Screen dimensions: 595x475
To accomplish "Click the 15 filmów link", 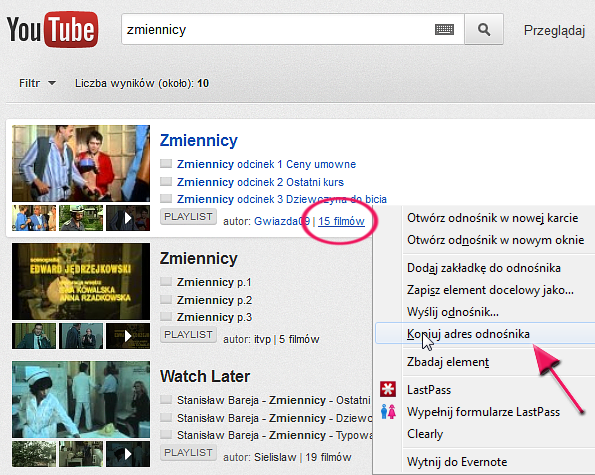I will point(342,221).
